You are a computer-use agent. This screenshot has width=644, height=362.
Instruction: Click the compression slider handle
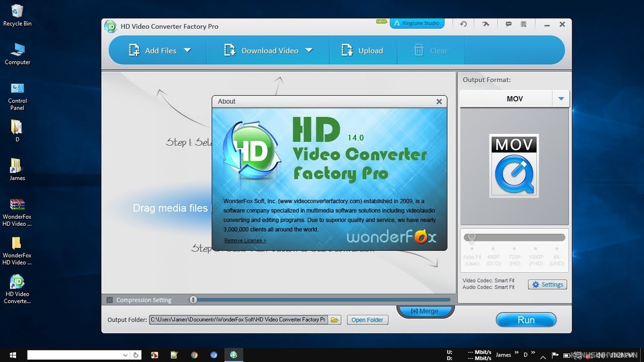[x=193, y=300]
